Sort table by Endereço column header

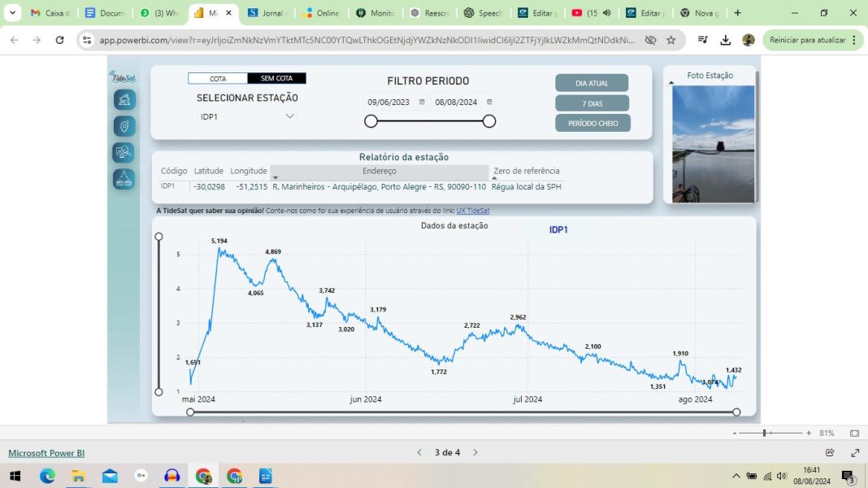380,172
